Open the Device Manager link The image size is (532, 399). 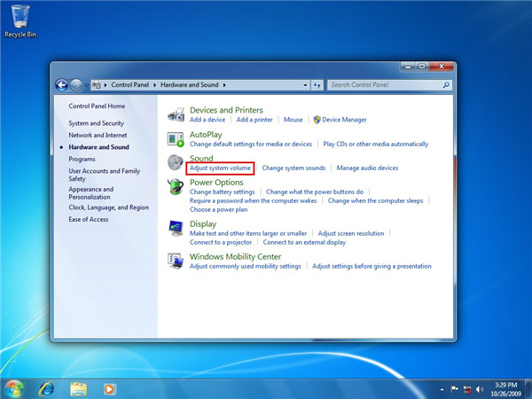pyautogui.click(x=344, y=119)
